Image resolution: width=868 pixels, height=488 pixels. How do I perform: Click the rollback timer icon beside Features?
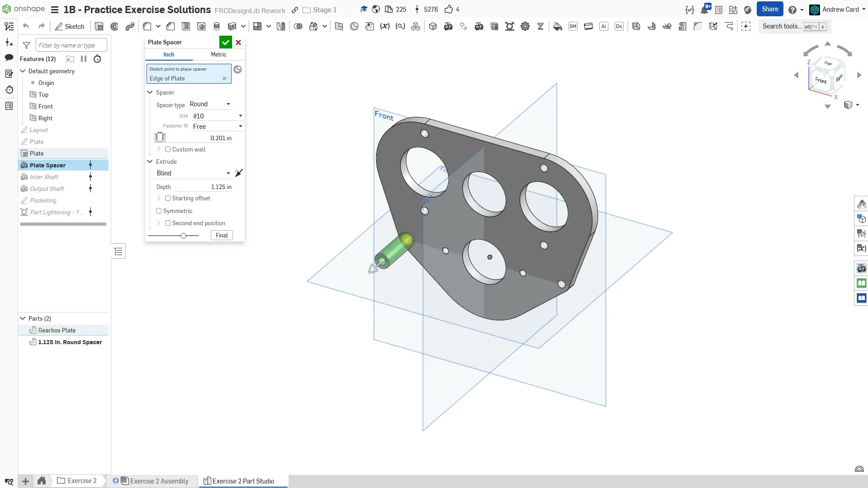click(x=97, y=59)
